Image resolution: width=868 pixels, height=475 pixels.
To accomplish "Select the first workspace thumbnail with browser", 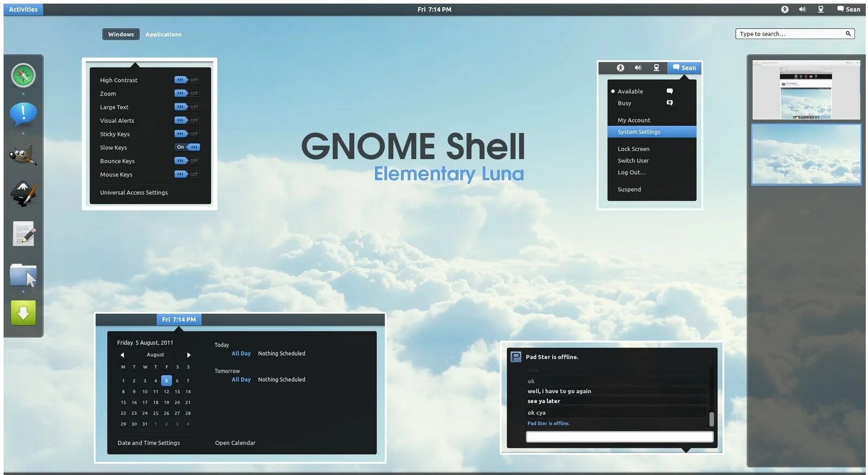I will (x=806, y=90).
